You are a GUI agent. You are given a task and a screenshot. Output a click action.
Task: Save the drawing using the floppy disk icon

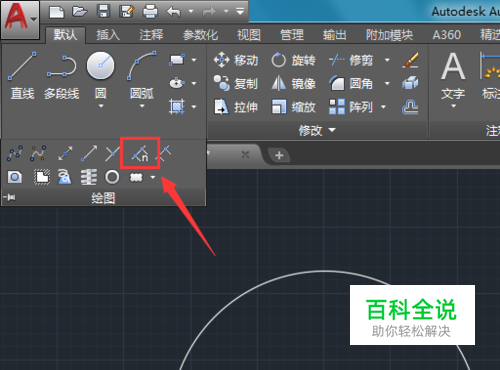(103, 12)
